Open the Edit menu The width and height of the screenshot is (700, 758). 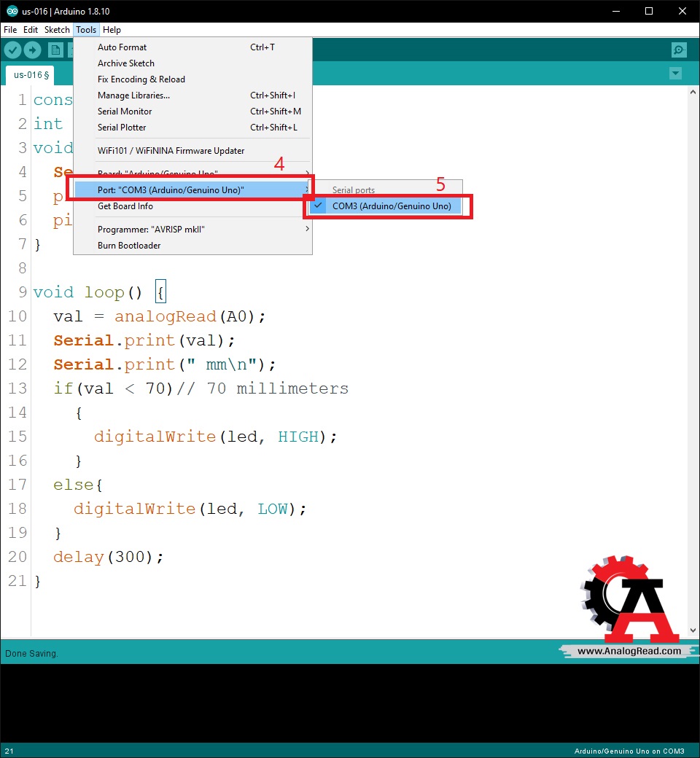tap(31, 29)
